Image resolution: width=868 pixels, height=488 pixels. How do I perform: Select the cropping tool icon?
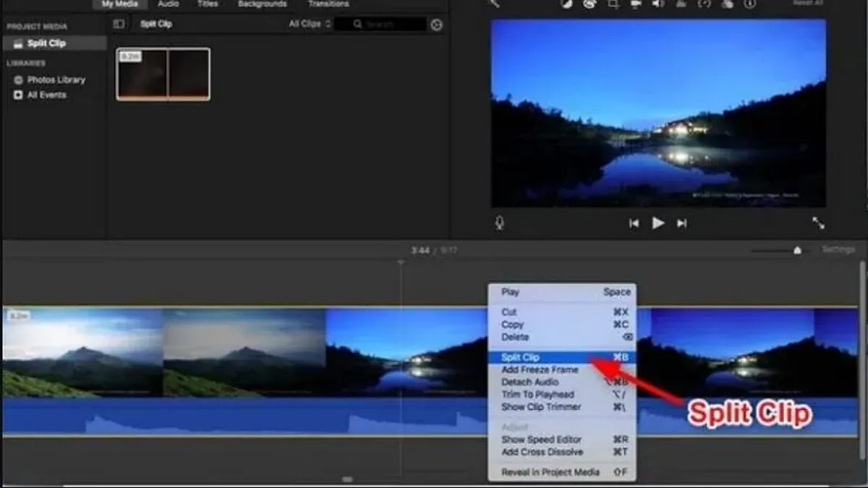pos(613,4)
